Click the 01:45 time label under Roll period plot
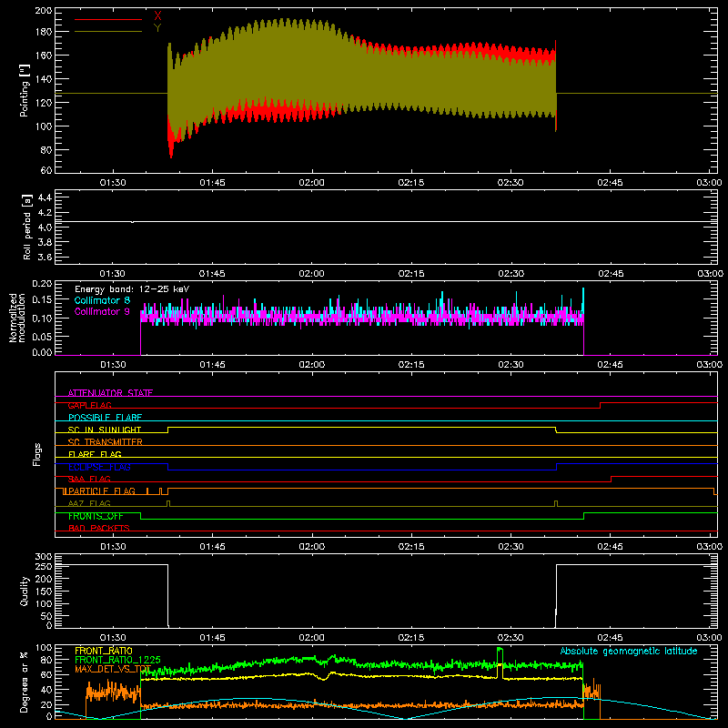The width and height of the screenshot is (728, 728). click(212, 274)
